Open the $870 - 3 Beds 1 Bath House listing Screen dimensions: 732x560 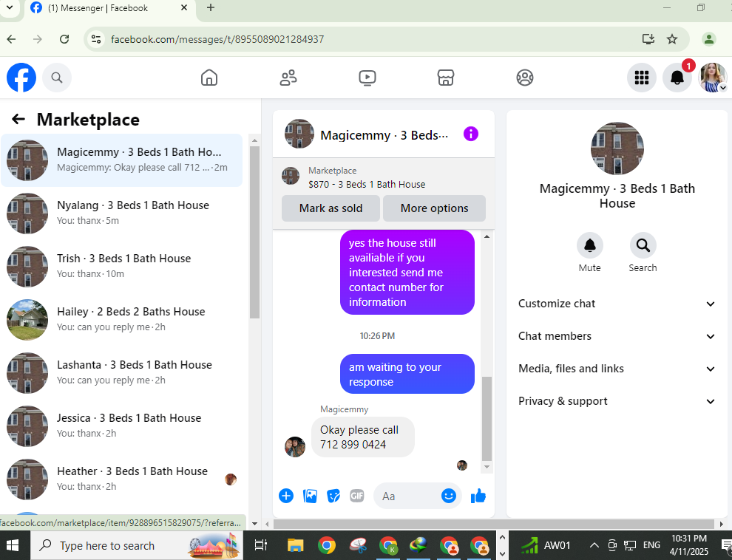(x=367, y=184)
